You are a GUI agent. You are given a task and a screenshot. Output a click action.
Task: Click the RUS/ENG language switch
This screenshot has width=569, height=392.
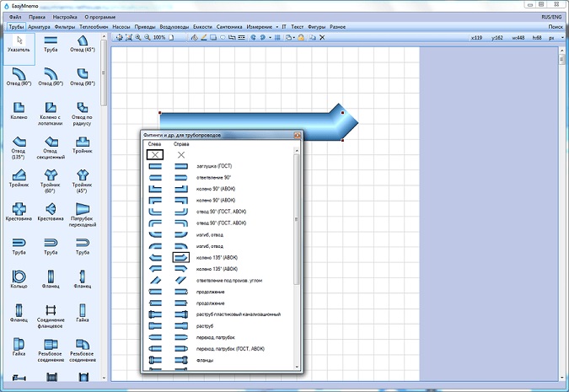(551, 16)
